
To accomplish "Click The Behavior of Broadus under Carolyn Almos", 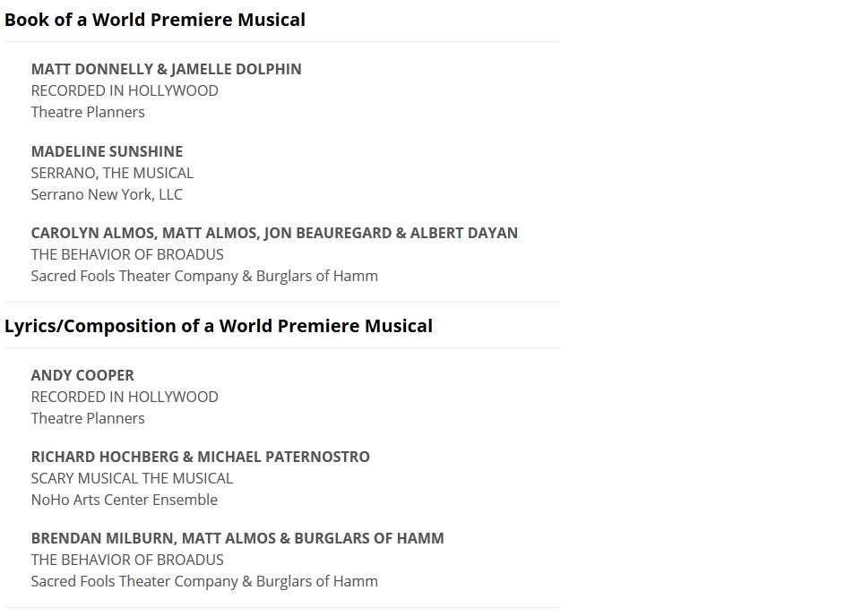I will click(x=127, y=254).
